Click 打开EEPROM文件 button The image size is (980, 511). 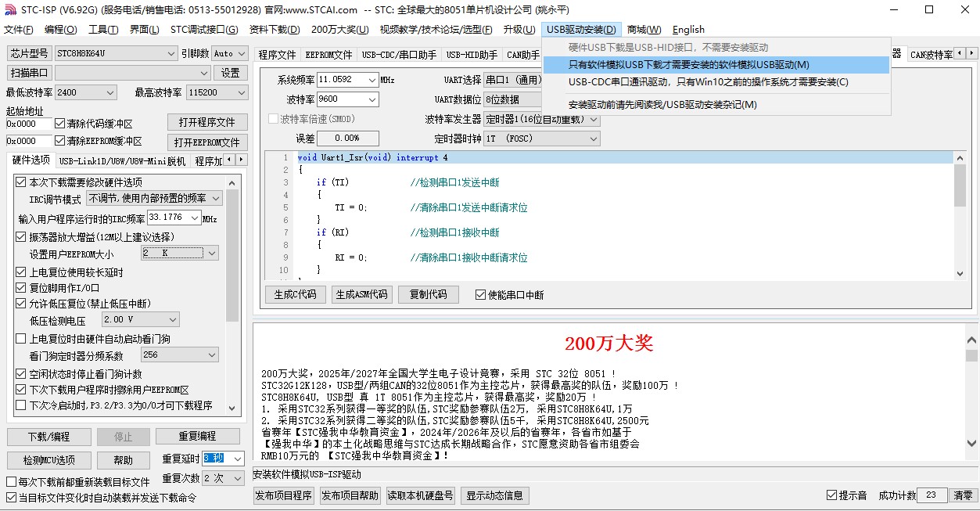pyautogui.click(x=207, y=142)
